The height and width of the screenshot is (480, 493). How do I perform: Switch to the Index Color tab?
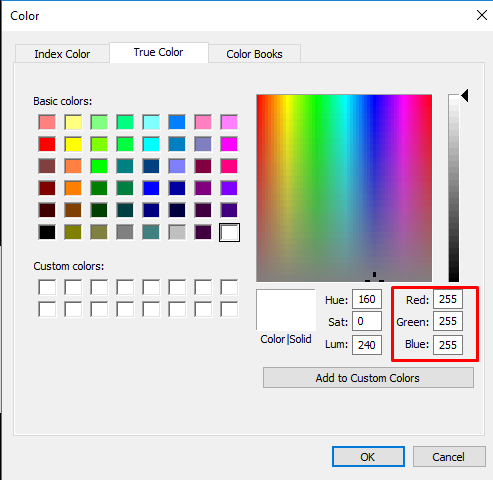62,54
